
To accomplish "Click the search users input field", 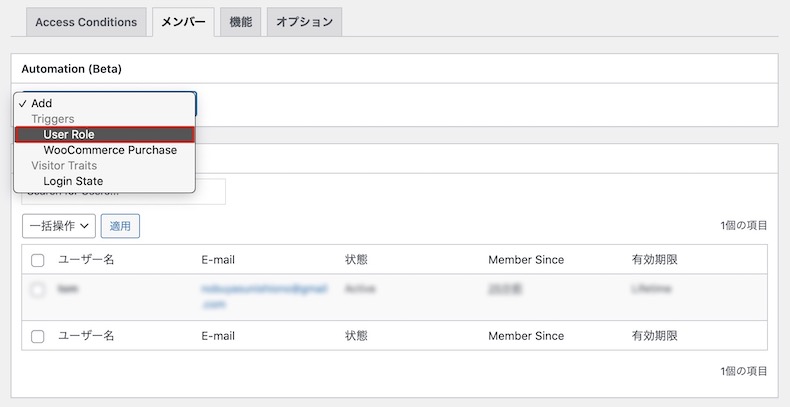I will (x=123, y=192).
